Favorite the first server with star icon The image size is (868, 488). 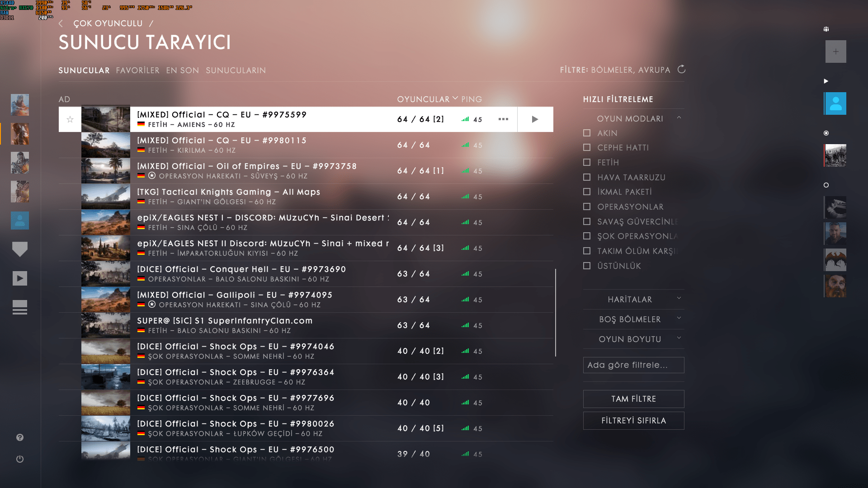point(70,119)
